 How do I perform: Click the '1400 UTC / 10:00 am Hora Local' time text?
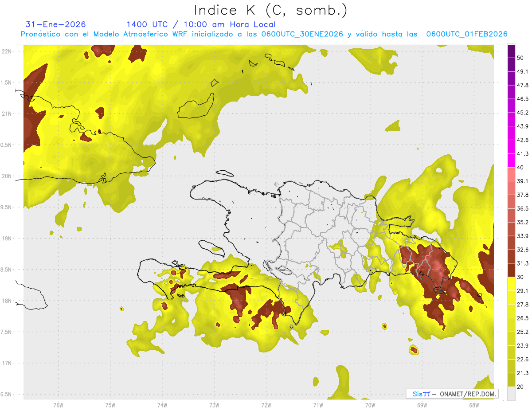201,24
